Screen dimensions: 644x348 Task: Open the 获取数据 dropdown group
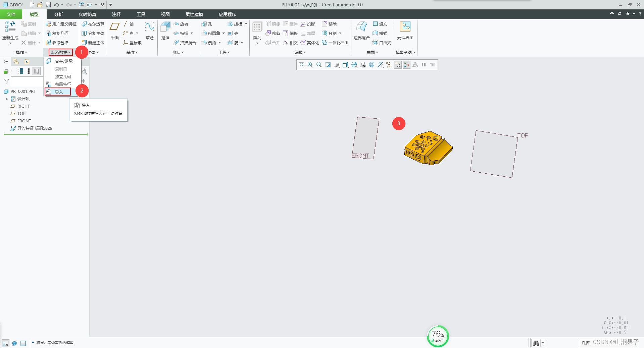pyautogui.click(x=61, y=52)
